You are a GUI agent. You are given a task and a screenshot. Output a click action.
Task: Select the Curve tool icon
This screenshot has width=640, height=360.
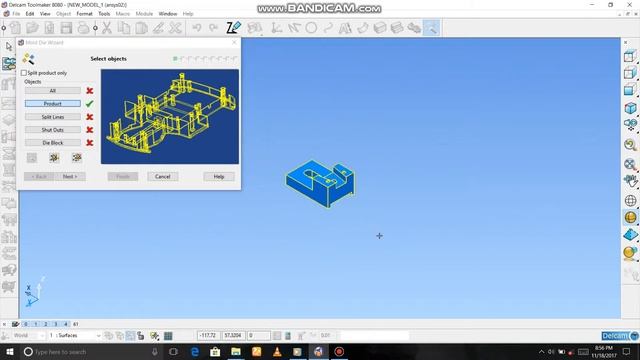328,28
